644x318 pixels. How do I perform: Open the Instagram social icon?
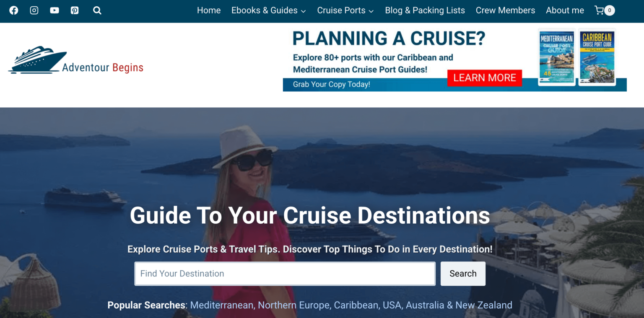[x=34, y=10]
